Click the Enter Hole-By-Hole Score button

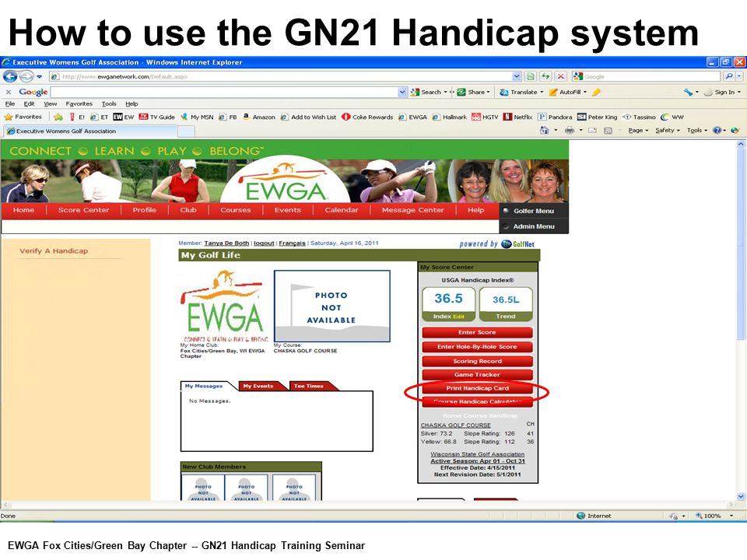(477, 347)
